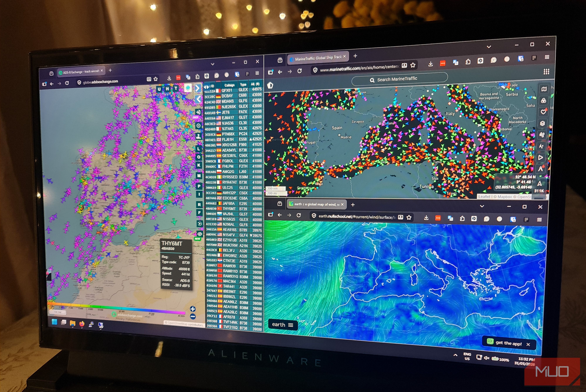Toggle the U button on ADS-B map
586x392 pixels.
pos(159,89)
